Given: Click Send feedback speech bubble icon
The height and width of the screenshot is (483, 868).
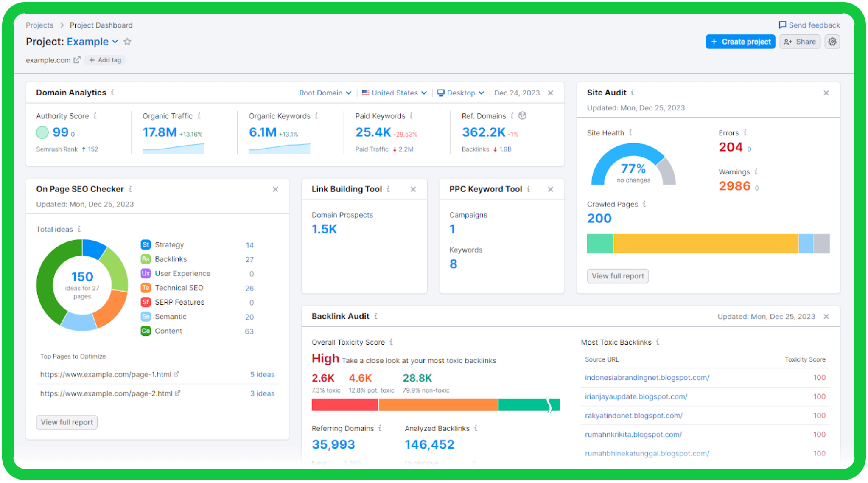Looking at the screenshot, I should point(782,25).
